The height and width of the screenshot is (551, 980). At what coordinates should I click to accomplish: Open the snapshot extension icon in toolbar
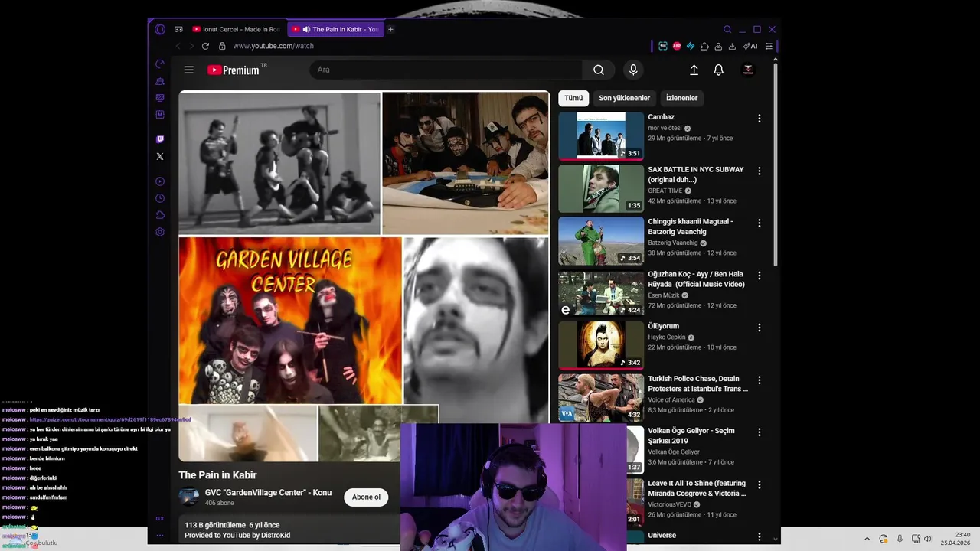[663, 46]
